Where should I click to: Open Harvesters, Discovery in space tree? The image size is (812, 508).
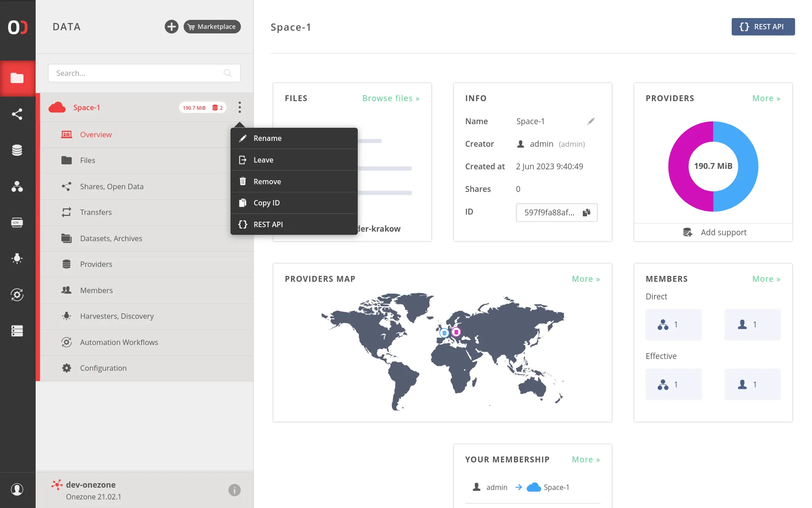pyautogui.click(x=117, y=316)
